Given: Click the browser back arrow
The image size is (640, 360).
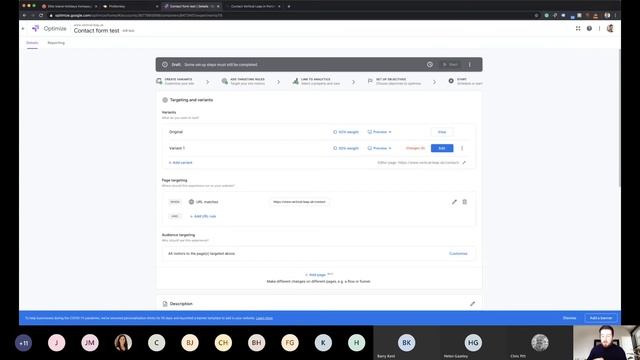Looking at the screenshot, I should pos(24,15).
